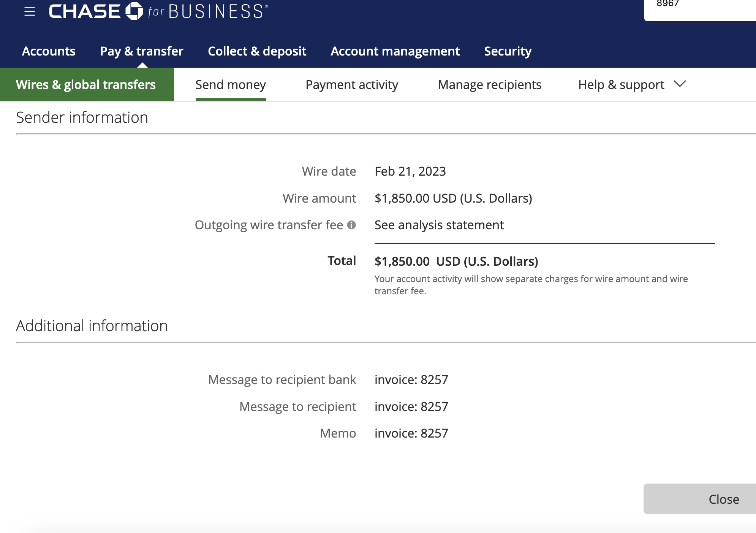Click the outgoing wire fee info icon
Viewport: 756px width, 533px height.
coord(351,225)
